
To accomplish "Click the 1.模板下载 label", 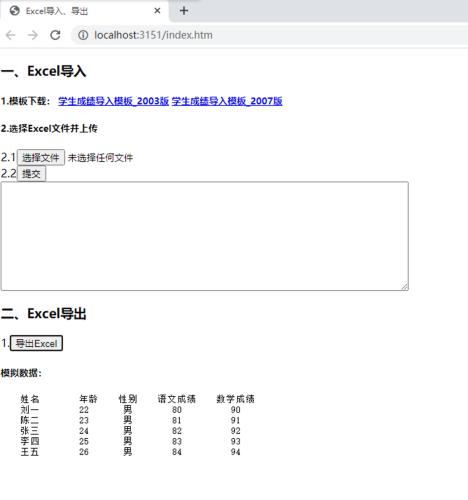I will 26,101.
